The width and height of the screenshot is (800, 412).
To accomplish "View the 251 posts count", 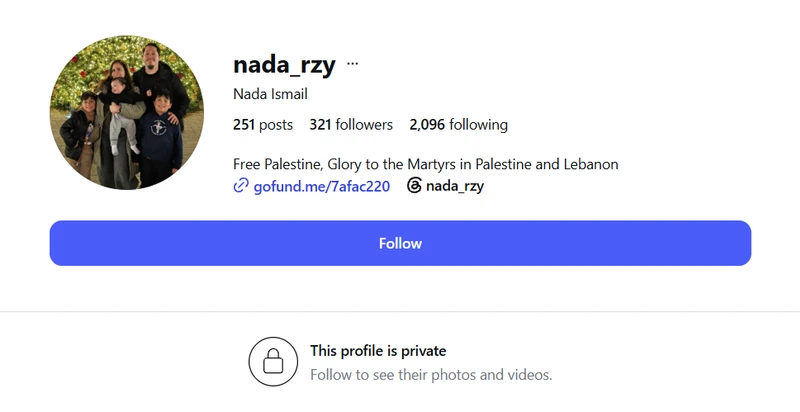I will coord(263,125).
